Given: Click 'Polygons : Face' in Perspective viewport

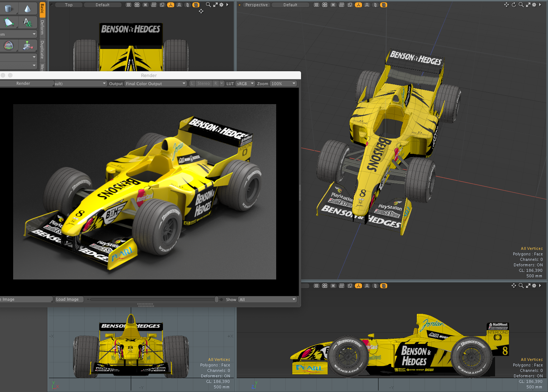Looking at the screenshot, I should pyautogui.click(x=528, y=254).
